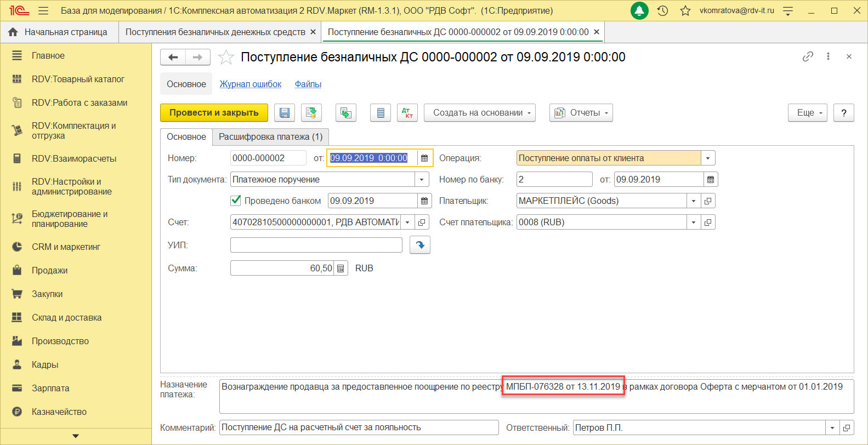Expand the Операция dropdown

tap(708, 158)
